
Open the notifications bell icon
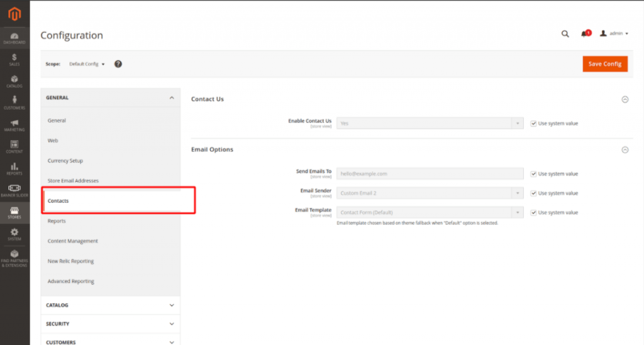click(585, 34)
